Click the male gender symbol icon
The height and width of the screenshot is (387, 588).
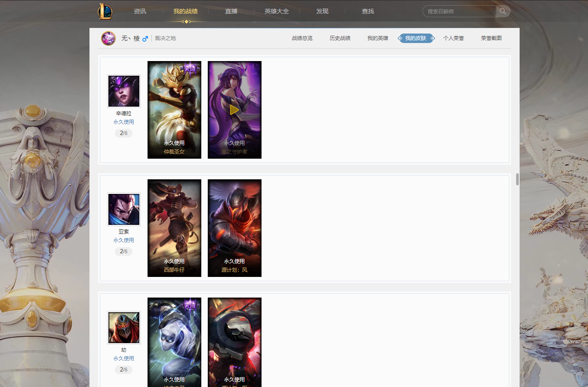[x=145, y=39]
